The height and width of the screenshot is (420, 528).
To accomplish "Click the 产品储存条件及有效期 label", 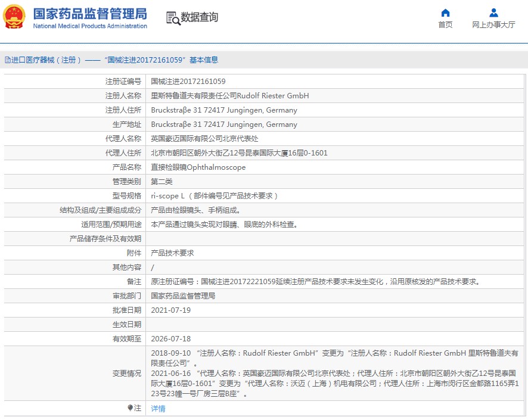I will 105,239.
